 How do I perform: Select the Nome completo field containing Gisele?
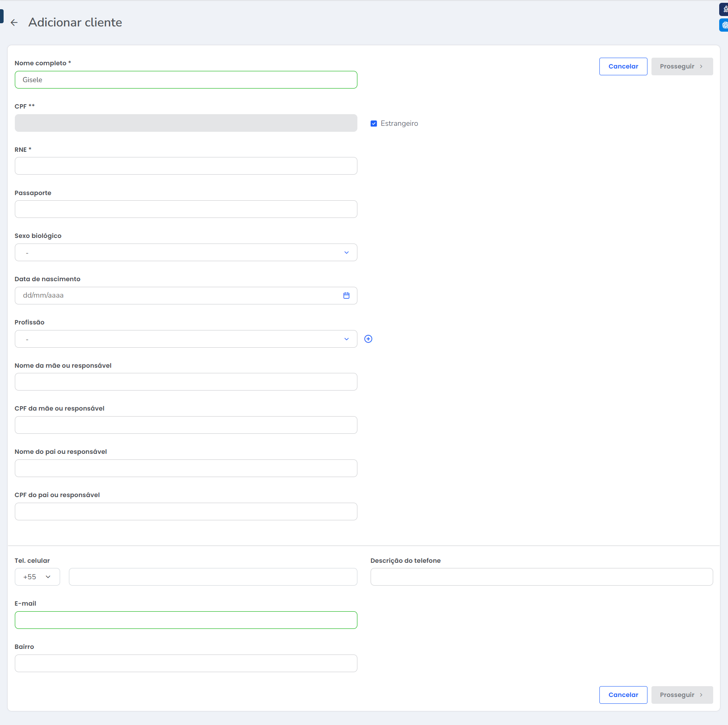point(186,80)
